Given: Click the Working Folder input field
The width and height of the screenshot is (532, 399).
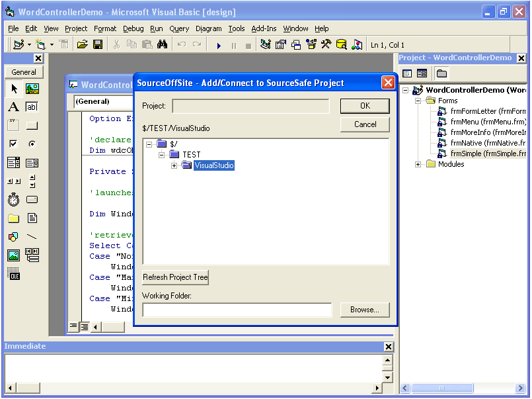Looking at the screenshot, I should click(x=237, y=310).
